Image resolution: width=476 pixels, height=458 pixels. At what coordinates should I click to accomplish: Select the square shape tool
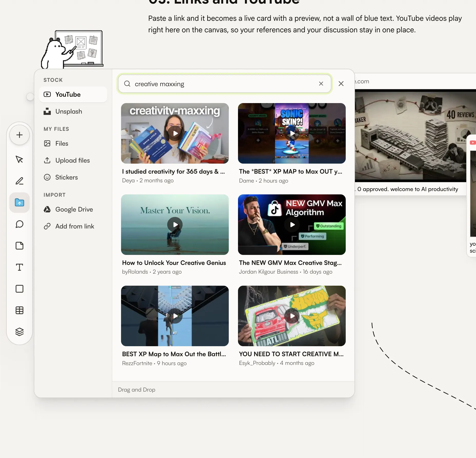point(19,289)
